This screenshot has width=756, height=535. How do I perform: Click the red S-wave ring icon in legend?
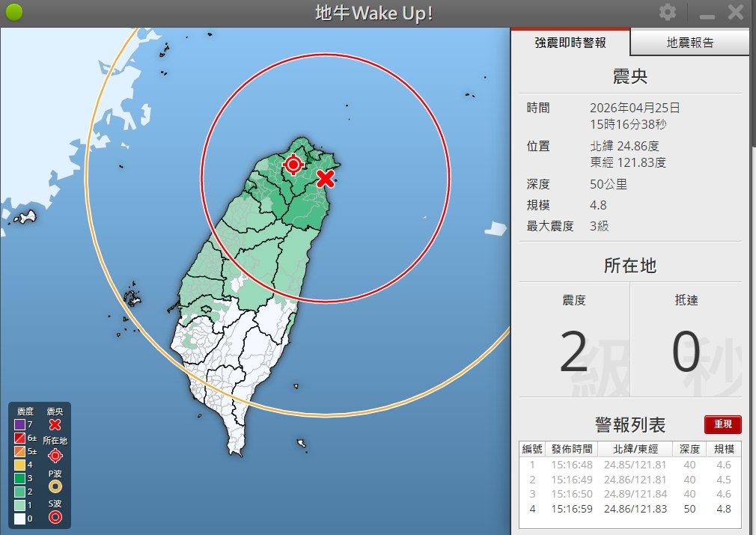click(55, 518)
